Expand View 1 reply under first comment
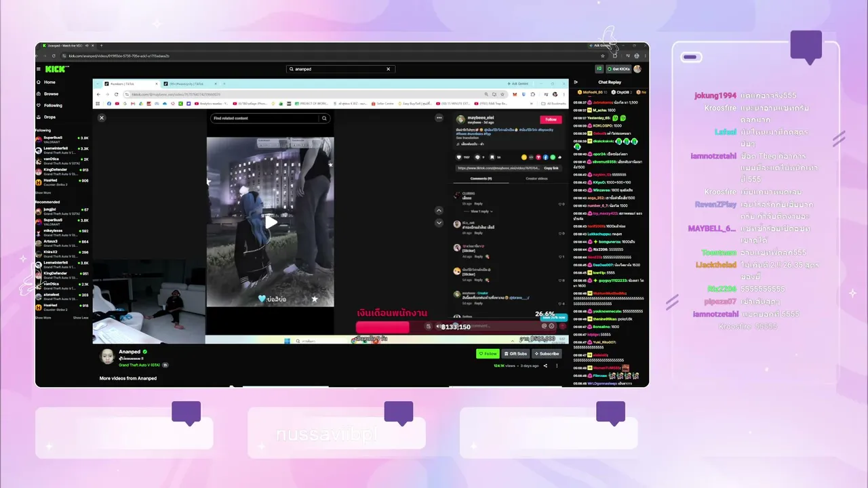 (483, 211)
